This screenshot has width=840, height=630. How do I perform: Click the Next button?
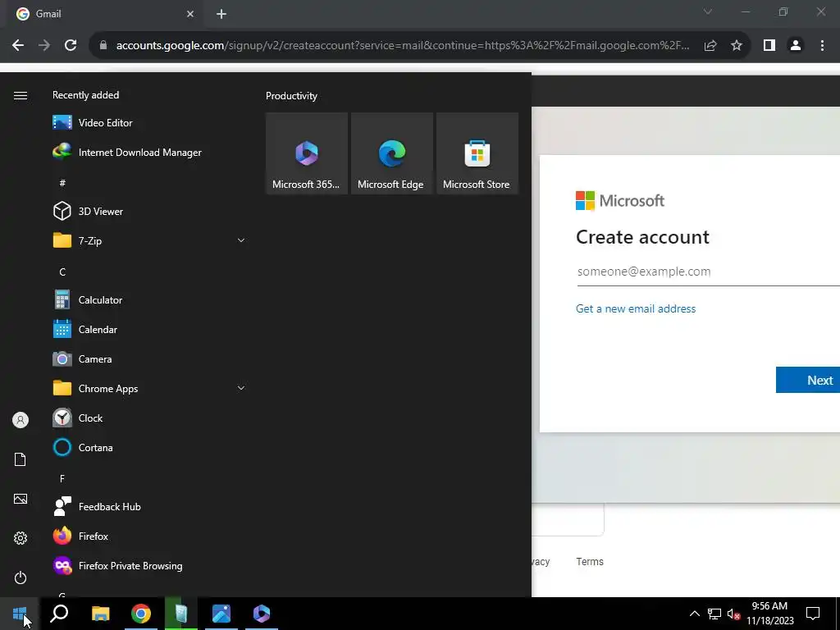[808, 380]
